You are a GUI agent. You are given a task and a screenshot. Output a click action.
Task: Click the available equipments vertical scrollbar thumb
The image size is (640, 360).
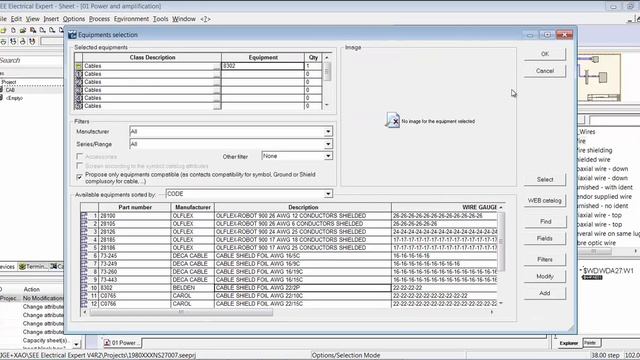point(501,242)
